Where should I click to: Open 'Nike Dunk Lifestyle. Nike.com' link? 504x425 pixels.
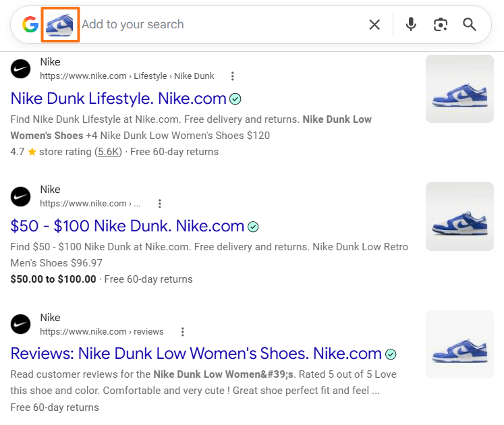[x=118, y=98]
